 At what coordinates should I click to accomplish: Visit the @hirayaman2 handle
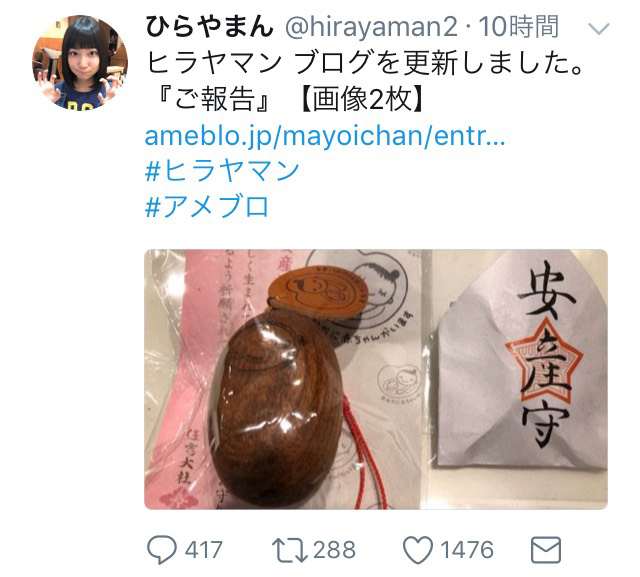(x=371, y=27)
